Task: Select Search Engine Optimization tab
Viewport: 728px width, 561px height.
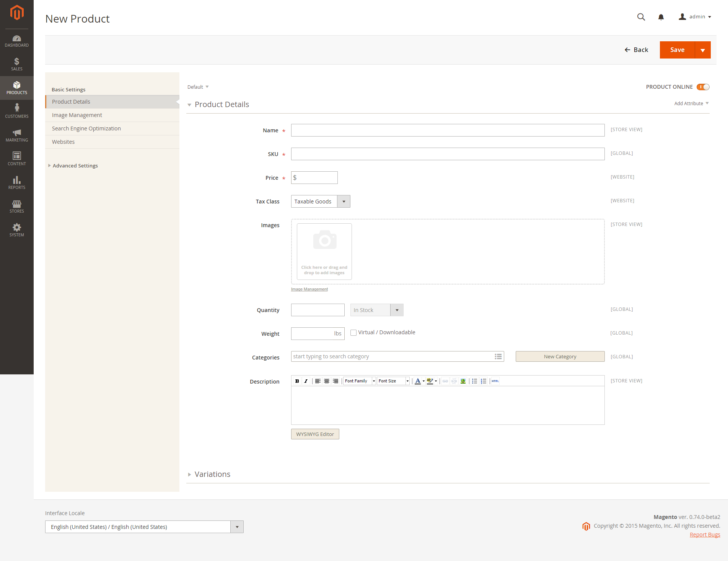Action: tap(112, 128)
